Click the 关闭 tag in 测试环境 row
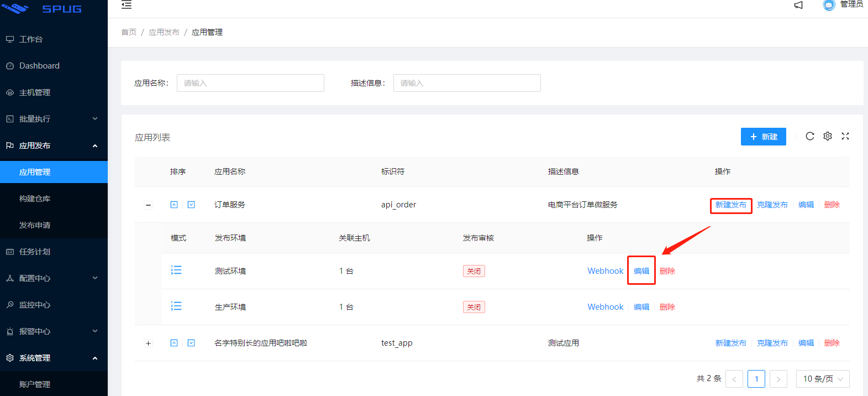Screen dimensions: 868x396 [474, 271]
